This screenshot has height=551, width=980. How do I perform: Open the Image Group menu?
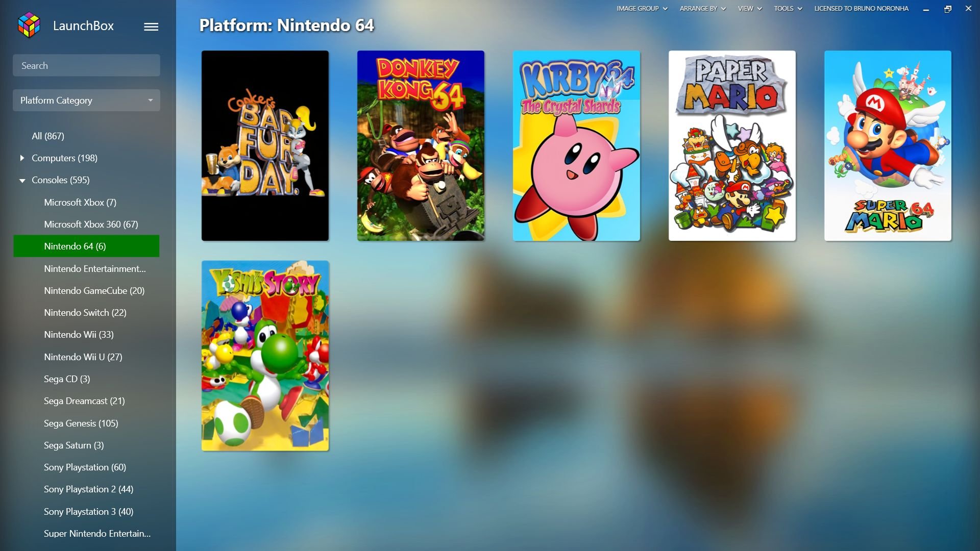(642, 8)
